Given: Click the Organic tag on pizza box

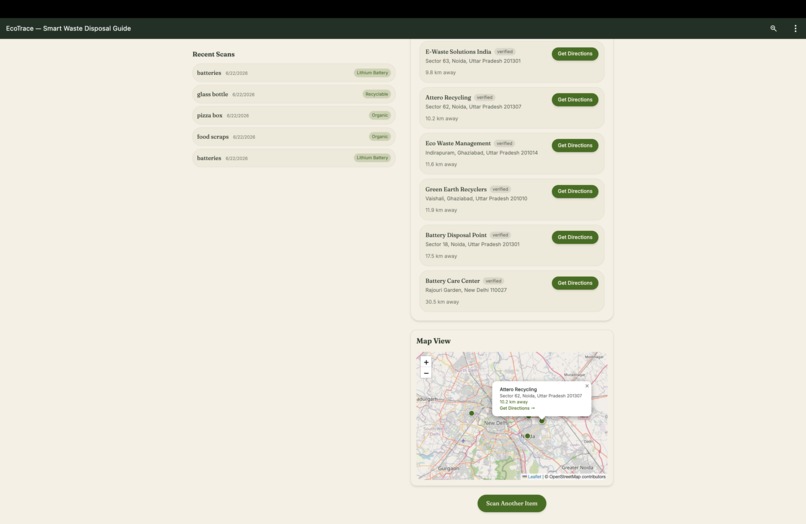Looking at the screenshot, I should click(380, 115).
